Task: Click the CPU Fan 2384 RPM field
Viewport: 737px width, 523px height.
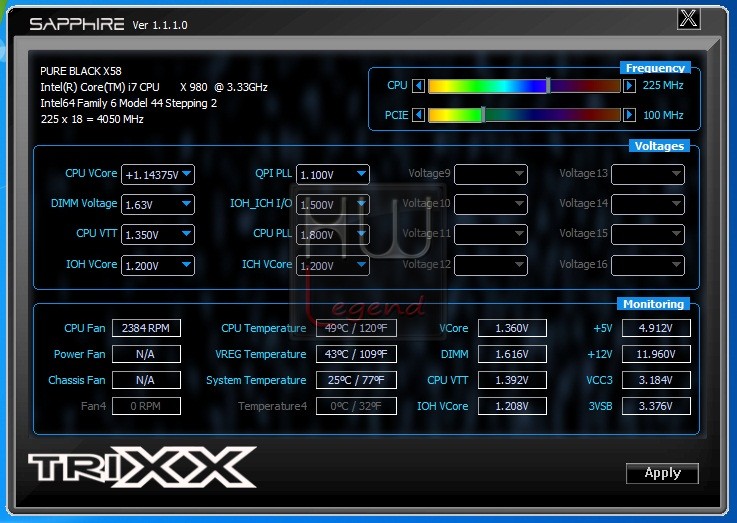Action: [x=146, y=328]
